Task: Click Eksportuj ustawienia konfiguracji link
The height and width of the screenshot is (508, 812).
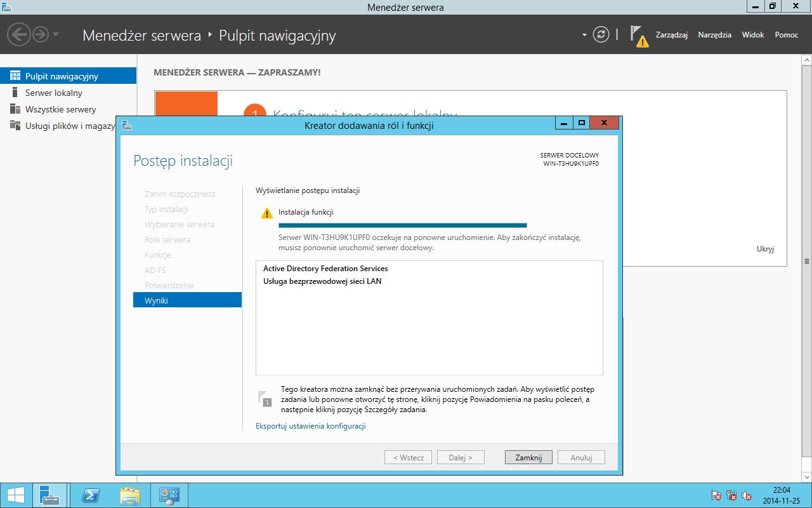Action: tap(311, 426)
